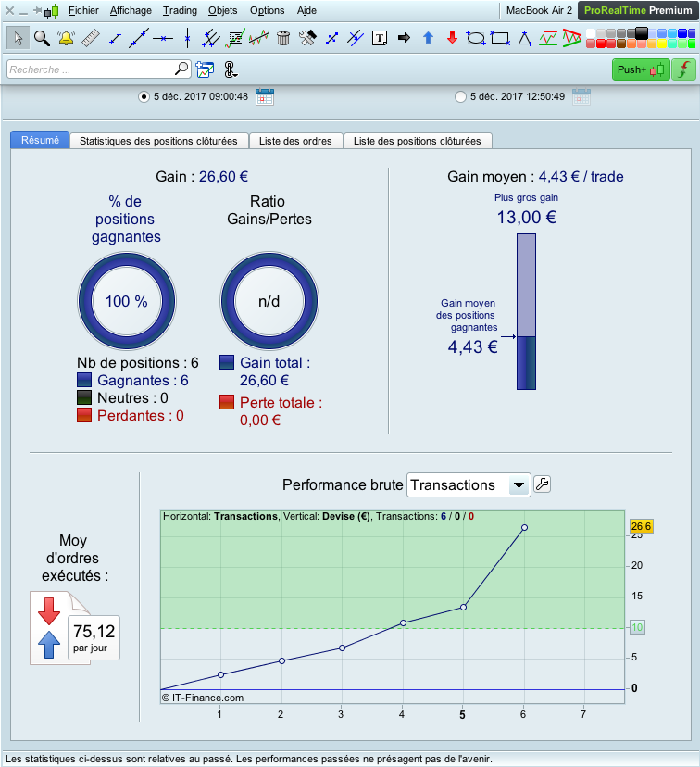This screenshot has height=767, width=700.
Task: Click the ProRealTime Premium badge
Action: [638, 10]
